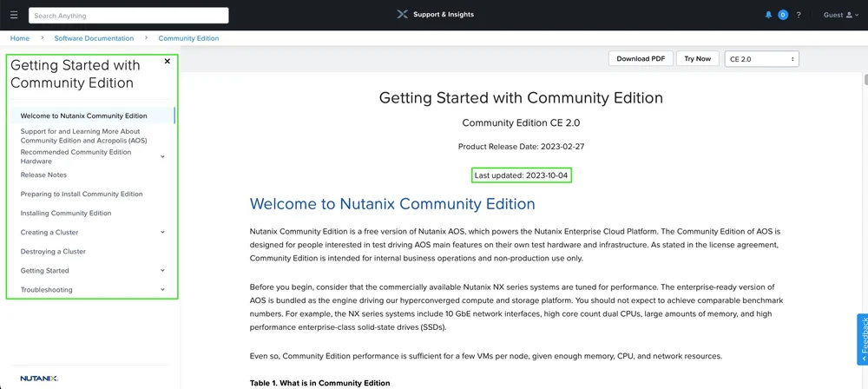Open Troubleshooting topic
Image resolution: width=868 pixels, height=389 pixels.
coord(47,289)
